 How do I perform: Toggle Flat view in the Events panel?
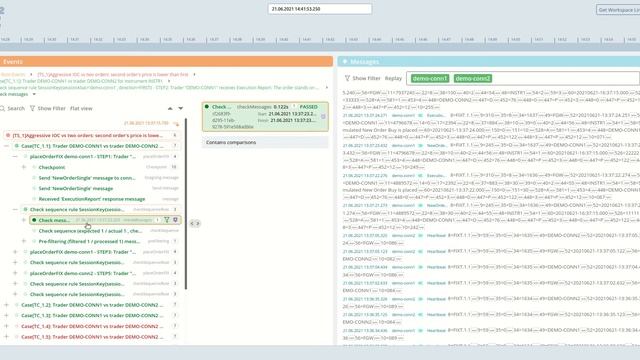[x=81, y=109]
